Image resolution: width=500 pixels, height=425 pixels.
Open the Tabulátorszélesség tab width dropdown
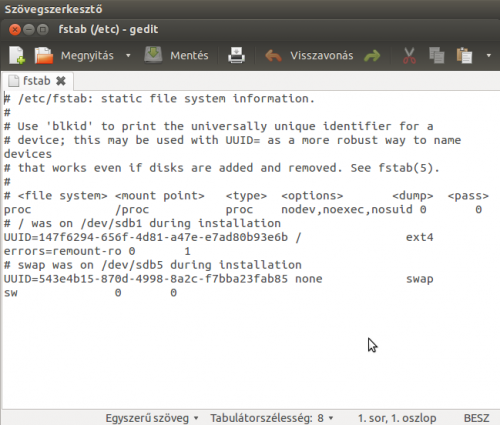coord(272,418)
